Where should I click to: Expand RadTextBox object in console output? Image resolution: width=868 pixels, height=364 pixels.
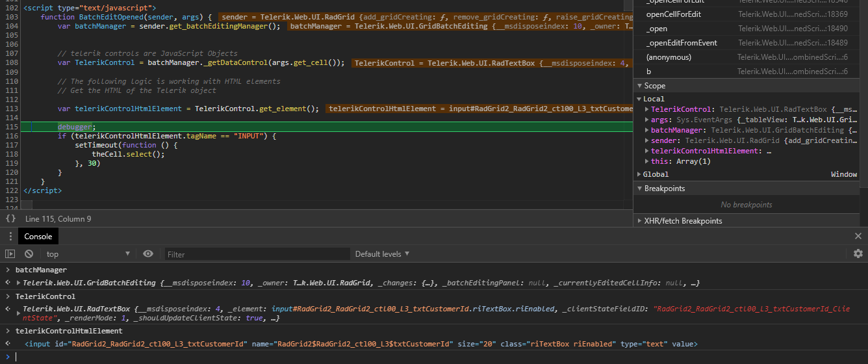click(19, 313)
